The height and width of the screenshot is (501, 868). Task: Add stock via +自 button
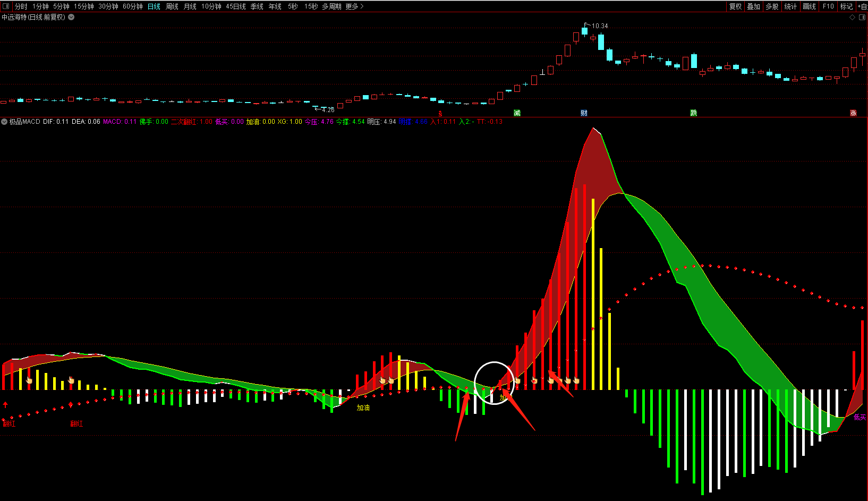862,6
